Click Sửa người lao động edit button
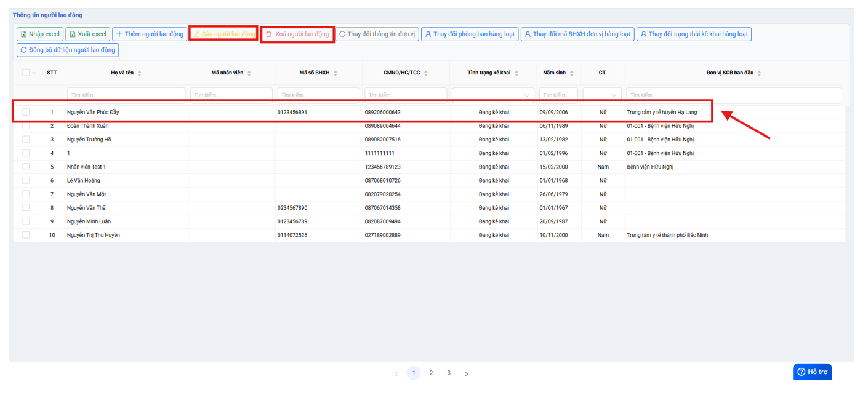 click(223, 34)
